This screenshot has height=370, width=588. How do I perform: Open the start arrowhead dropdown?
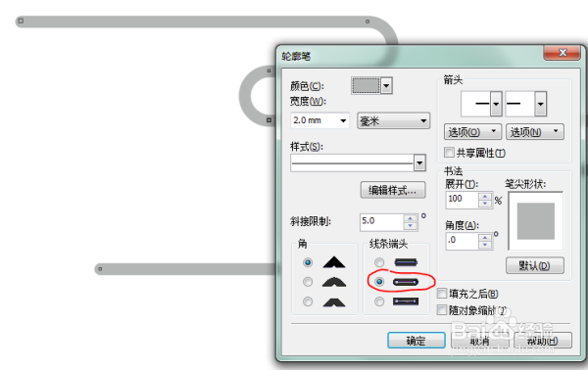(496, 104)
